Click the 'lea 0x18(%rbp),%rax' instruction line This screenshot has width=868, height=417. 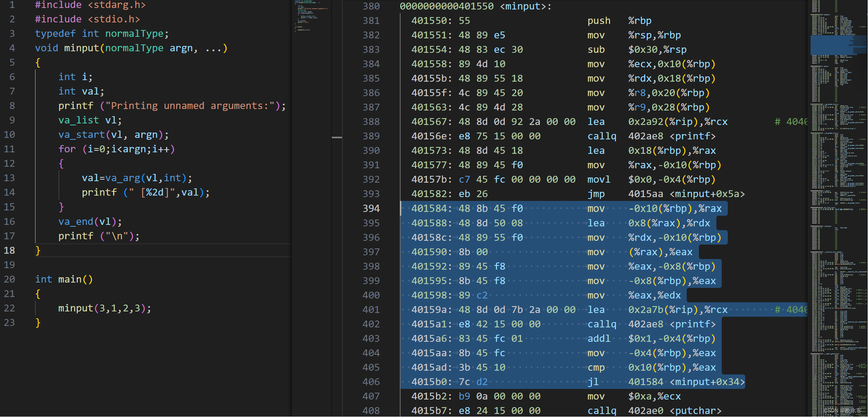click(563, 150)
